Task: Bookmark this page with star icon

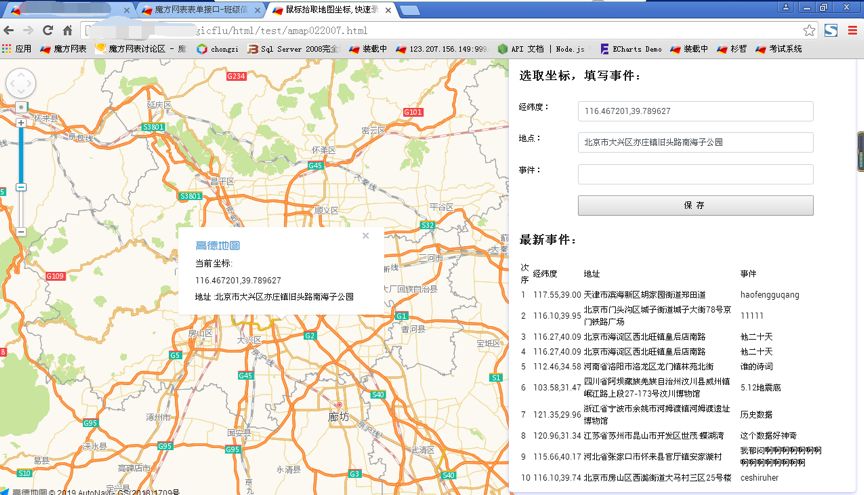Action: (809, 30)
